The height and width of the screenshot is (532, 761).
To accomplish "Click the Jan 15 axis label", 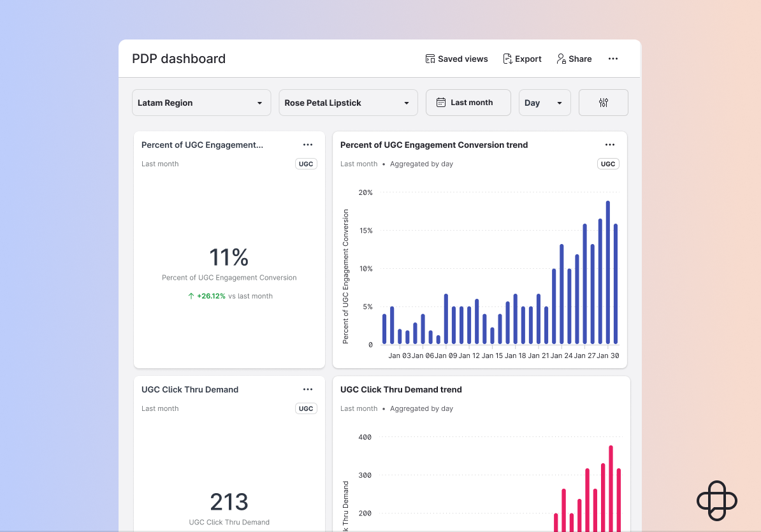I will coord(492,356).
